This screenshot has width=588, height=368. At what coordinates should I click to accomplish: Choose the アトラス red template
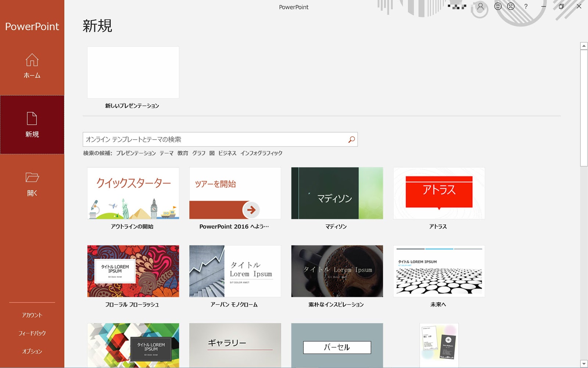439,193
